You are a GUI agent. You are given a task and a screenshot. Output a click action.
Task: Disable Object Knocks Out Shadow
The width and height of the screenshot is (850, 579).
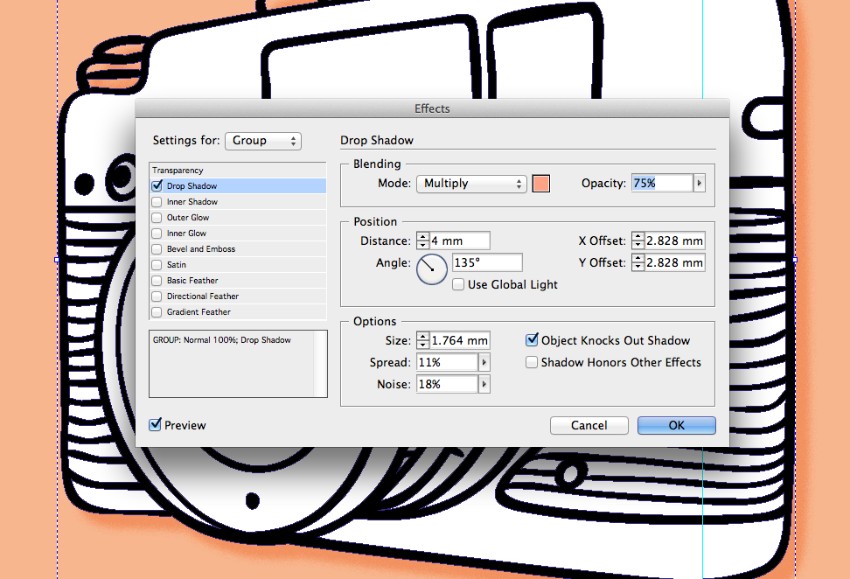click(532, 340)
